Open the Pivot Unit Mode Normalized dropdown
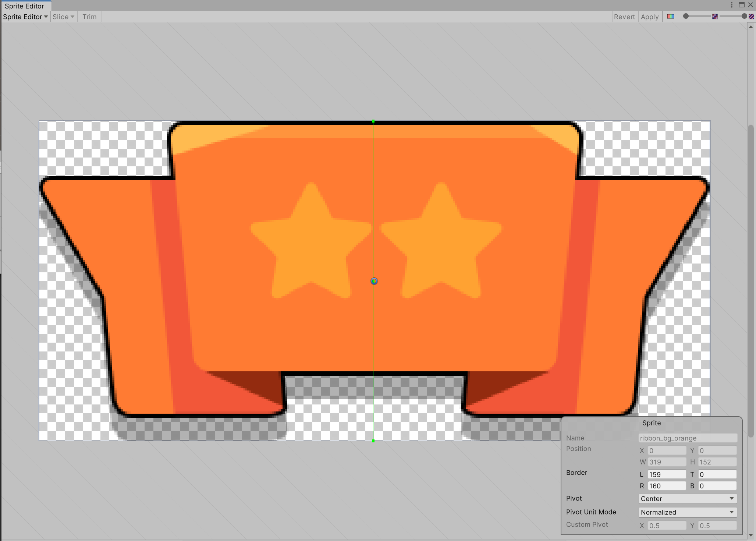 coord(687,512)
